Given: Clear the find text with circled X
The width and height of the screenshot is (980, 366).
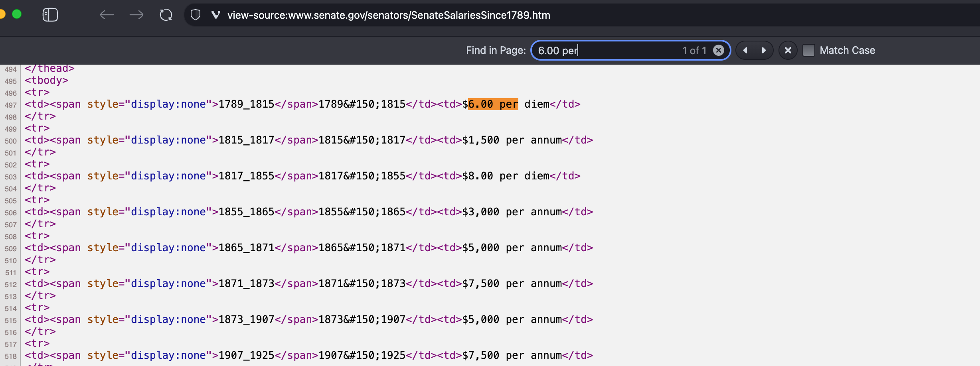Looking at the screenshot, I should 718,50.
